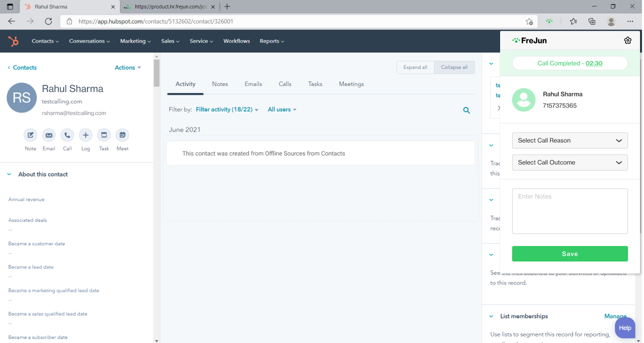Viewport: 644px width, 343px height.
Task: Switch to the Activity tab
Action: pos(185,84)
